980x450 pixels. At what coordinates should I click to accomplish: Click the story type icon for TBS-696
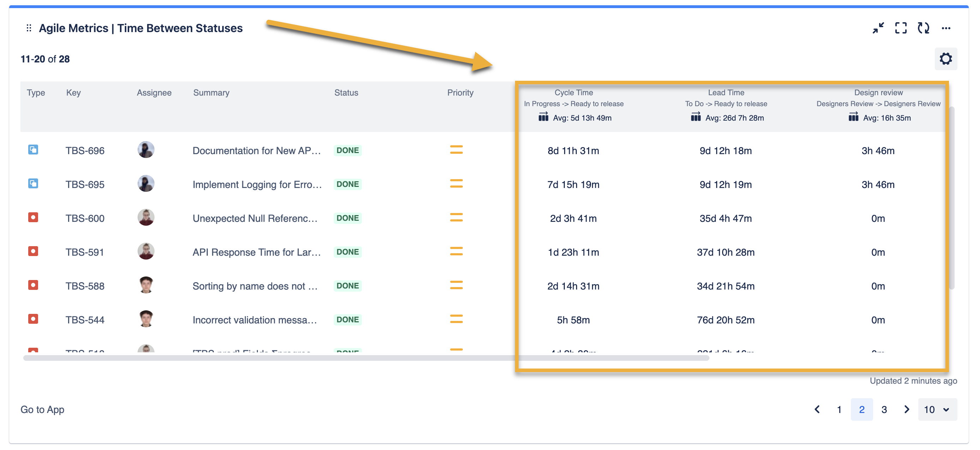click(34, 150)
